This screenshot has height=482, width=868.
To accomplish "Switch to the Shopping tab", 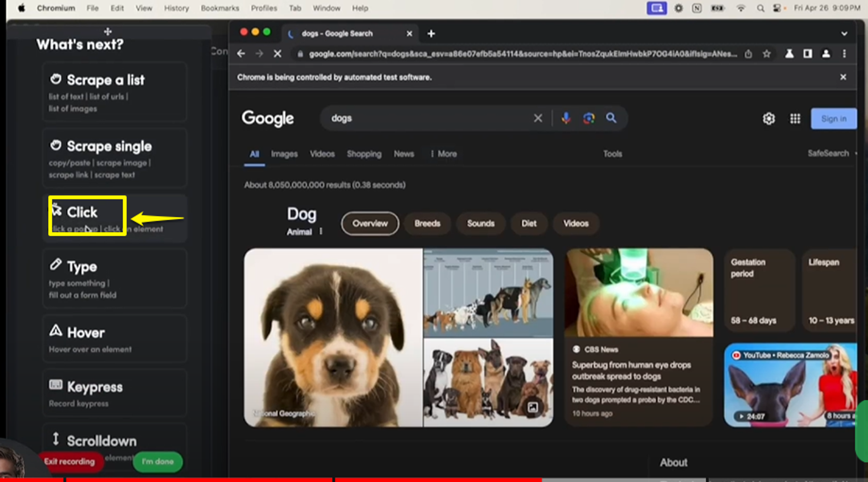I will point(364,154).
